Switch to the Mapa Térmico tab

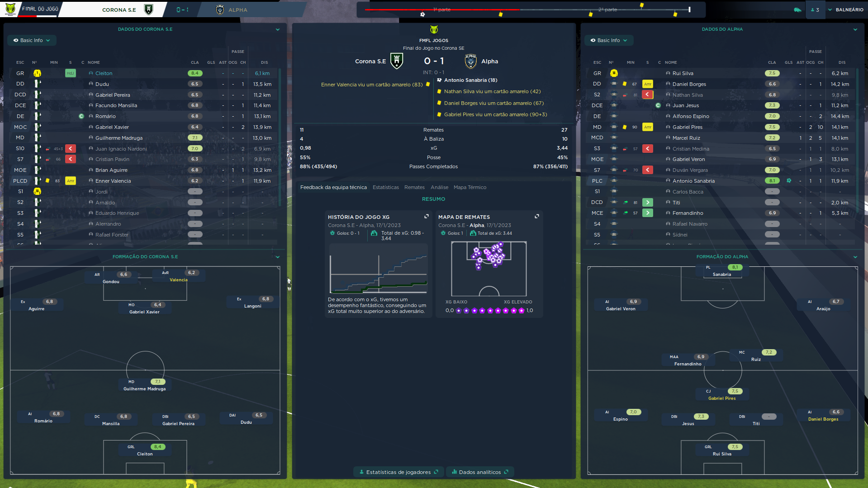point(470,188)
